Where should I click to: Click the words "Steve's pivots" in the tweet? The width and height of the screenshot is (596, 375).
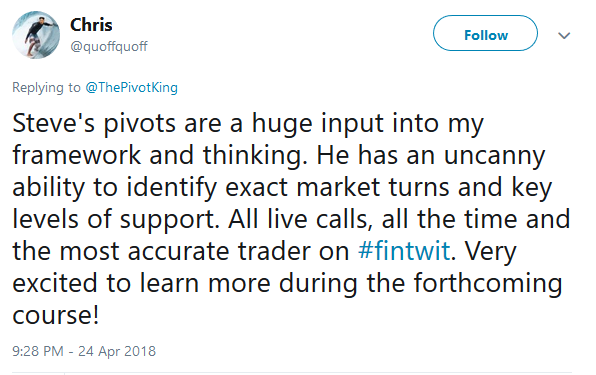(94, 123)
